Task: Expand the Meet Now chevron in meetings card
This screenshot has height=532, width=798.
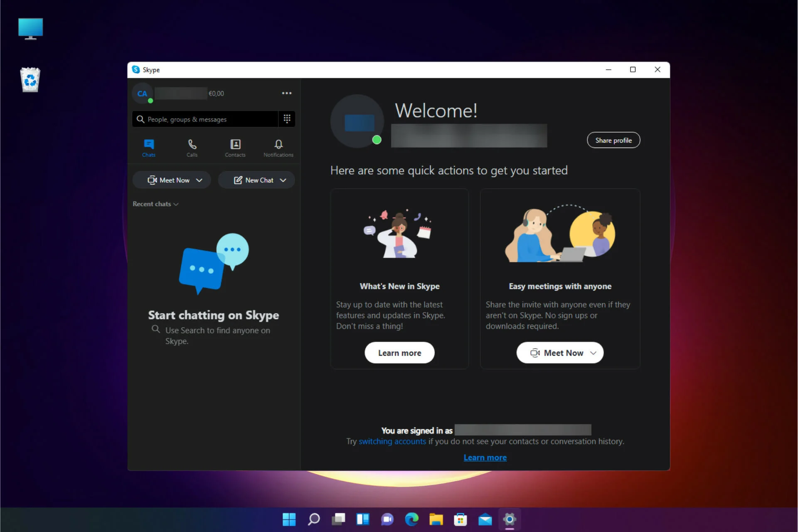Action: click(x=594, y=353)
